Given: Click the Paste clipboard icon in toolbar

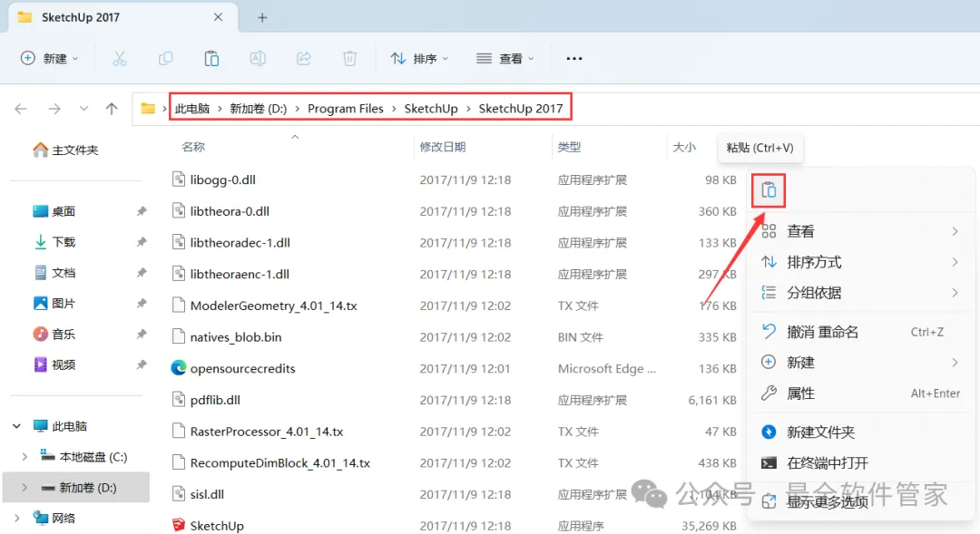Looking at the screenshot, I should click(x=211, y=59).
